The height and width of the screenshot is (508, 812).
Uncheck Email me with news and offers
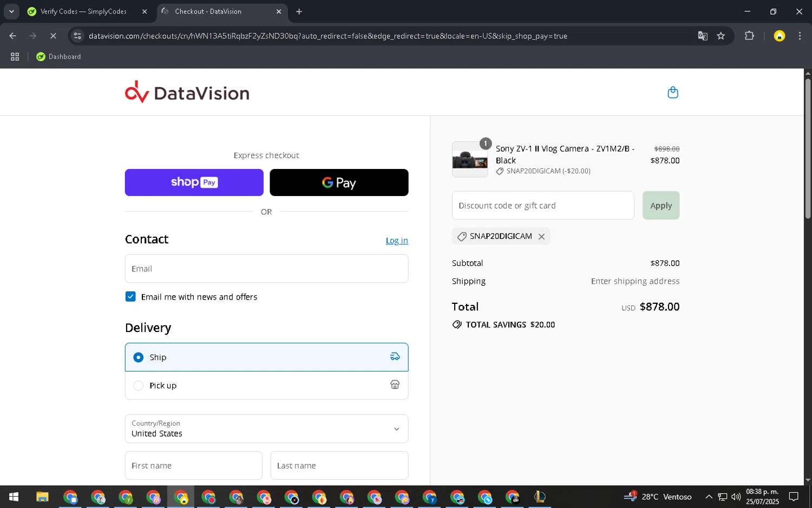(x=130, y=297)
